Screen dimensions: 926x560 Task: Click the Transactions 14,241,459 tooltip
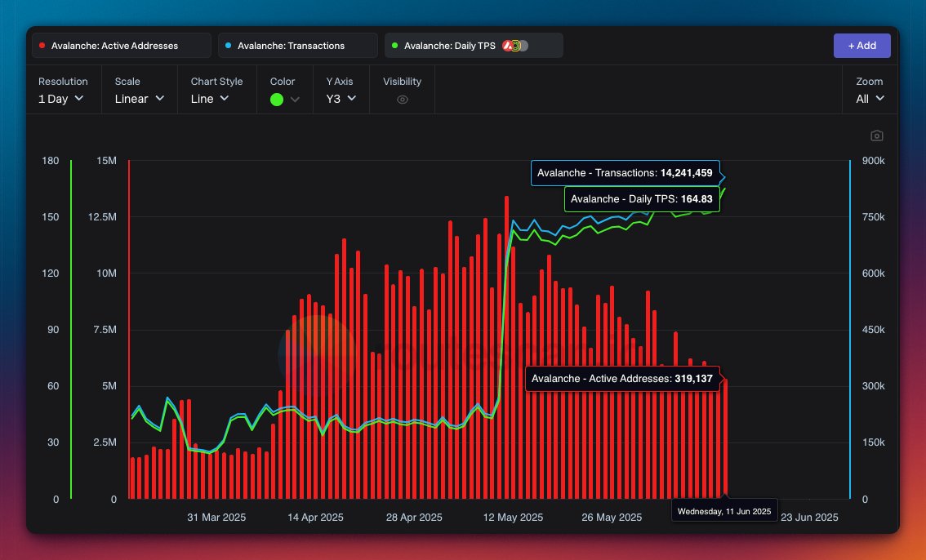pyautogui.click(x=625, y=173)
